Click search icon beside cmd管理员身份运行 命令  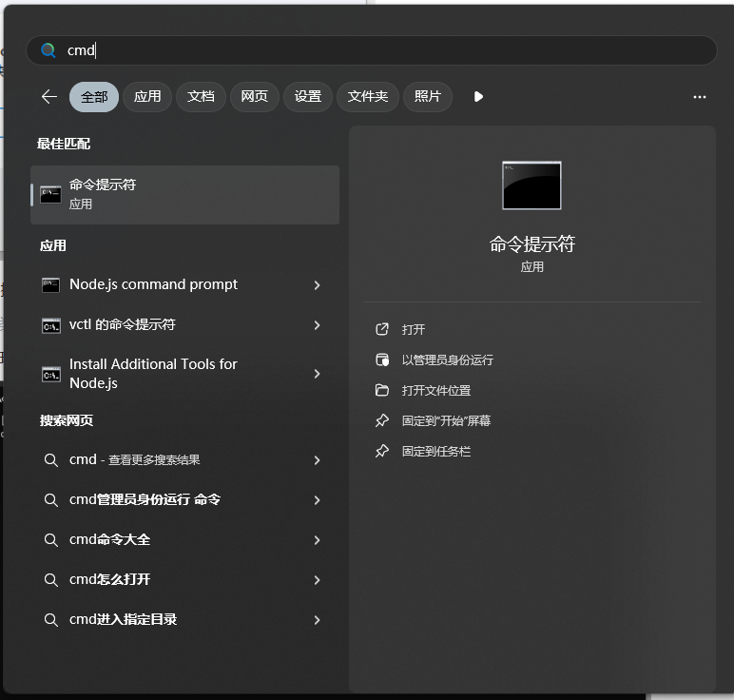[50, 500]
